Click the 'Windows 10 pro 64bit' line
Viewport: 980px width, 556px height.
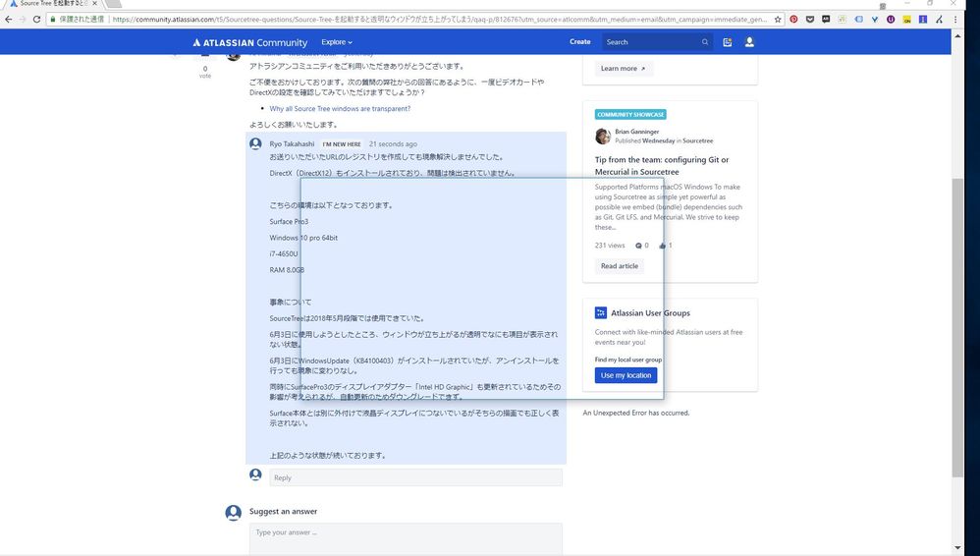(303, 238)
